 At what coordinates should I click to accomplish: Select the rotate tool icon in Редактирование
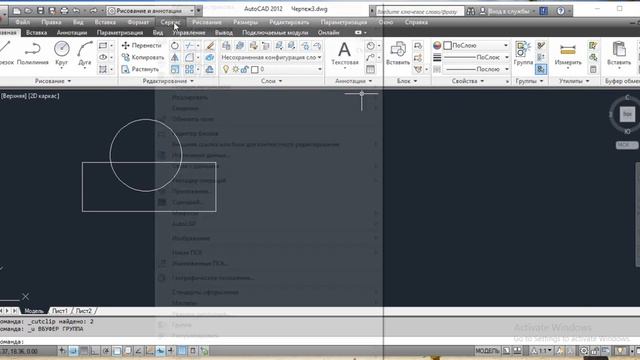[x=175, y=46]
